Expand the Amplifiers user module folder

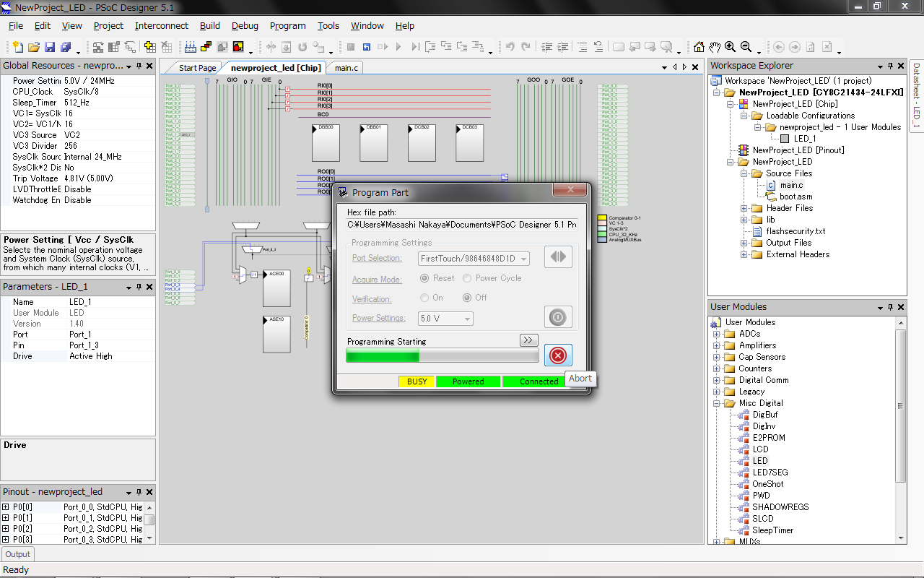click(x=717, y=345)
